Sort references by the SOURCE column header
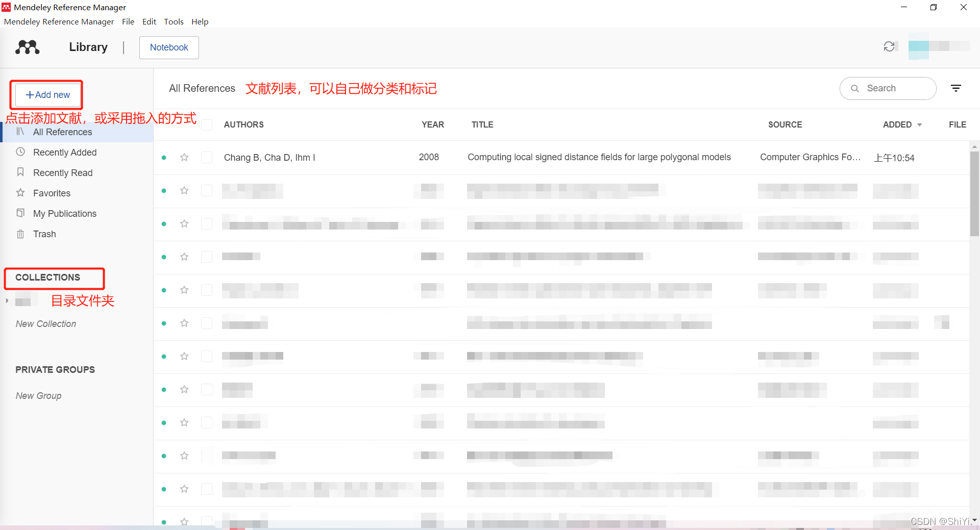Image resolution: width=980 pixels, height=530 pixels. pyautogui.click(x=785, y=124)
